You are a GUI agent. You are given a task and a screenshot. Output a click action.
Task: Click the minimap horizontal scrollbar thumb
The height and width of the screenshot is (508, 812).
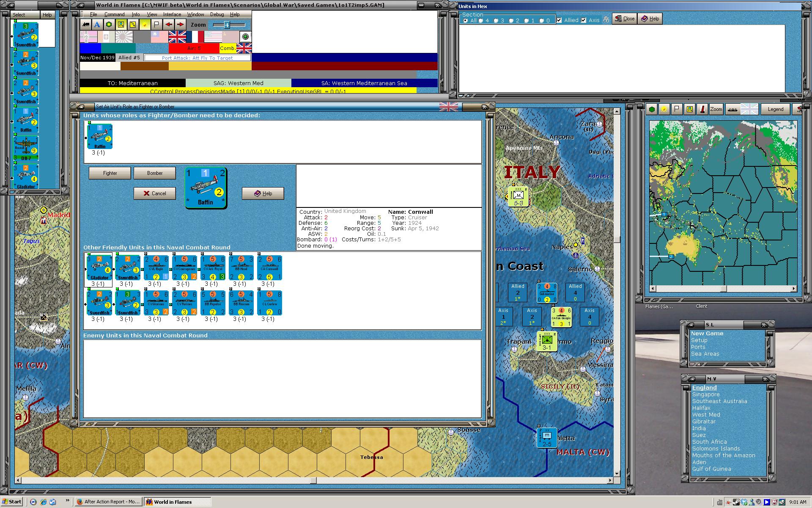(x=724, y=289)
